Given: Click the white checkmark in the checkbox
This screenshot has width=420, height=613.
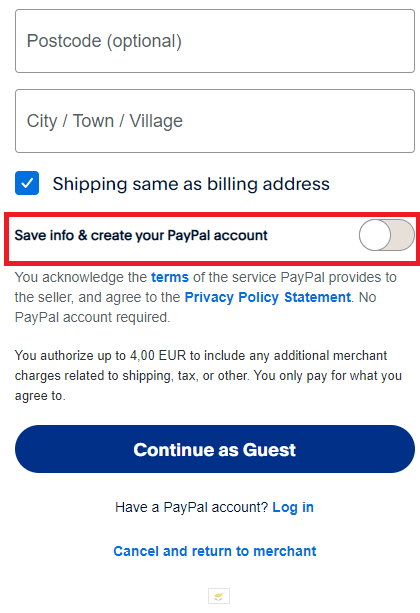Looking at the screenshot, I should (x=27, y=183).
